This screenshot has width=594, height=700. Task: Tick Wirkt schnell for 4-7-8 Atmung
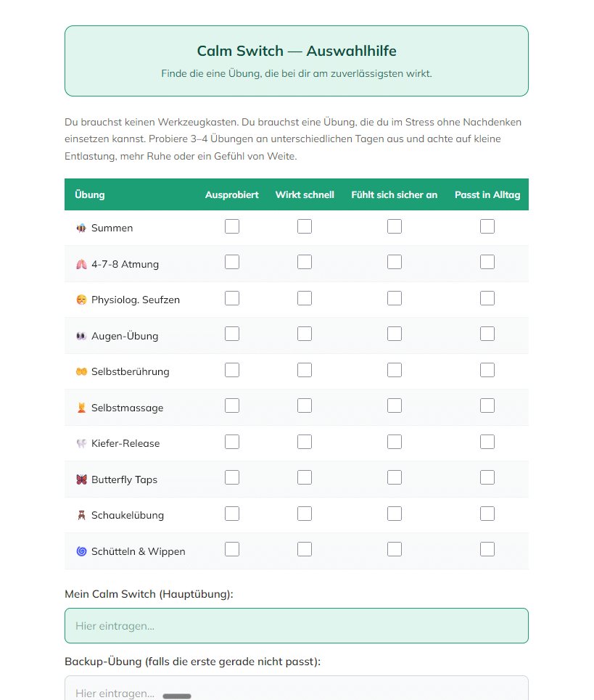click(305, 262)
